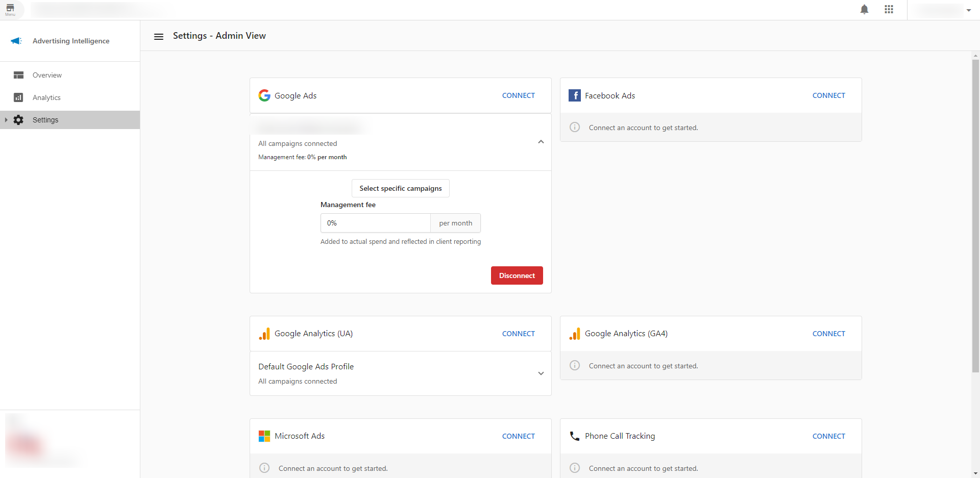Click the vertical page scrollbar
Viewport: 980px width, 478px height.
[975, 214]
